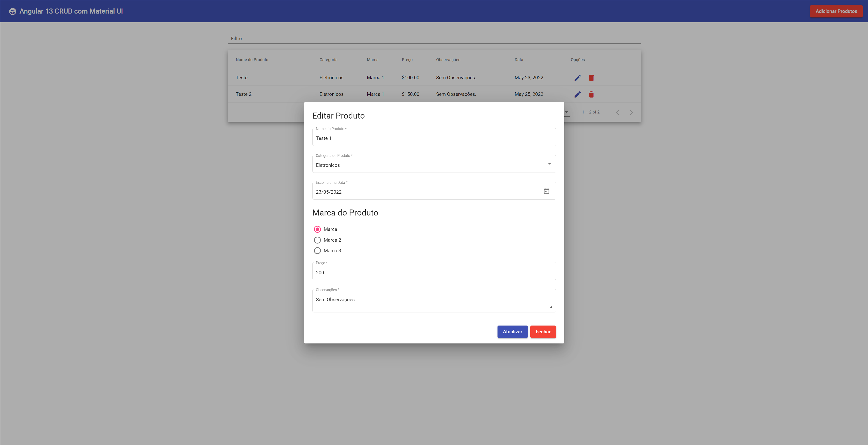Select the Marca 1 radio button
The image size is (868, 445).
pos(317,229)
